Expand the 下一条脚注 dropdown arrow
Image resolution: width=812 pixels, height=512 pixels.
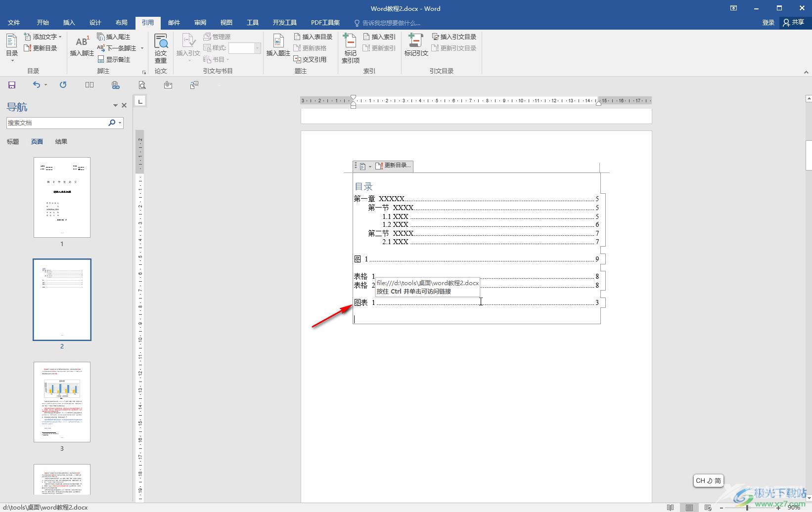pyautogui.click(x=142, y=48)
